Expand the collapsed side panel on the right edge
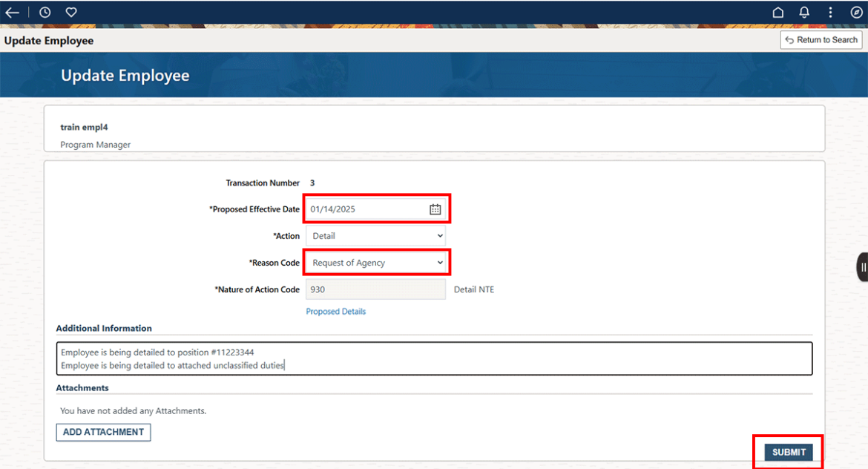Image resolution: width=868 pixels, height=469 pixels. [x=862, y=266]
